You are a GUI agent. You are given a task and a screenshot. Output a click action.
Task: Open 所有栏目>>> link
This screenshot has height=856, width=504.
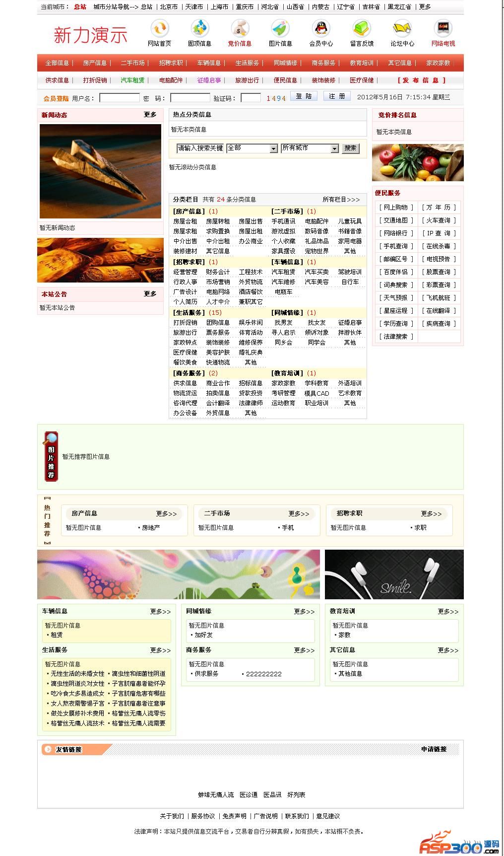click(341, 200)
